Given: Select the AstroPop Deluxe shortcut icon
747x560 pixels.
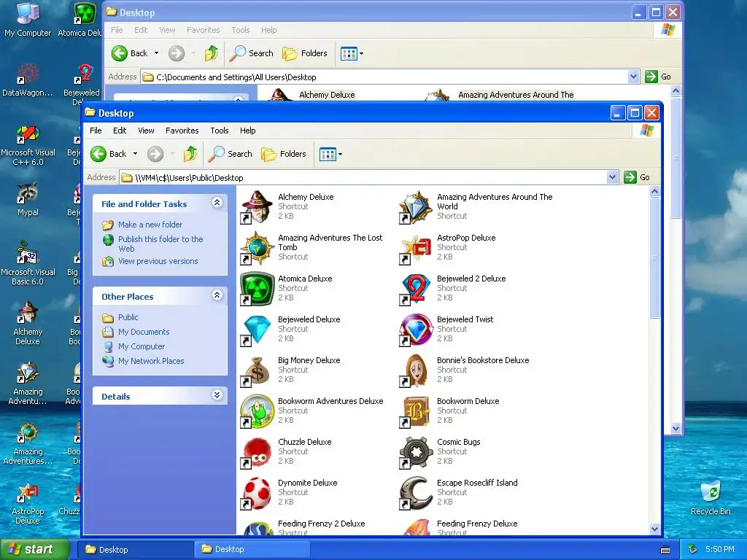Looking at the screenshot, I should (x=416, y=248).
